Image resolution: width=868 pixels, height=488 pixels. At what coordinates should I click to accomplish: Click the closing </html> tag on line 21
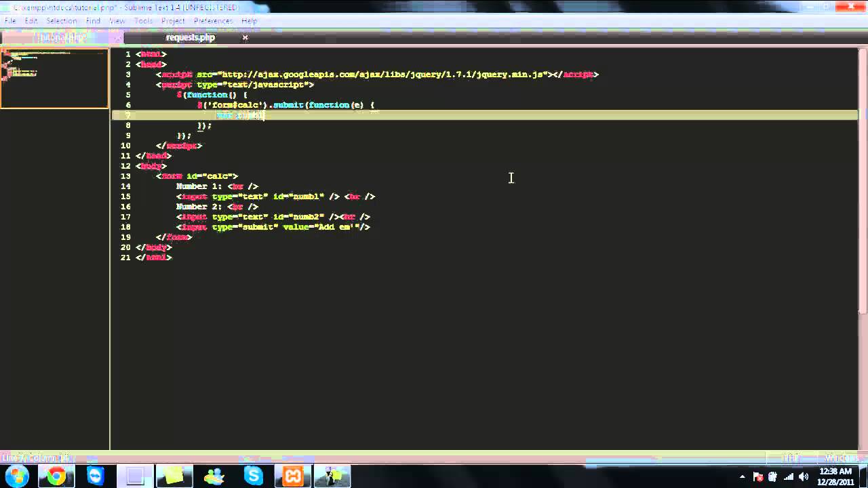(x=154, y=258)
